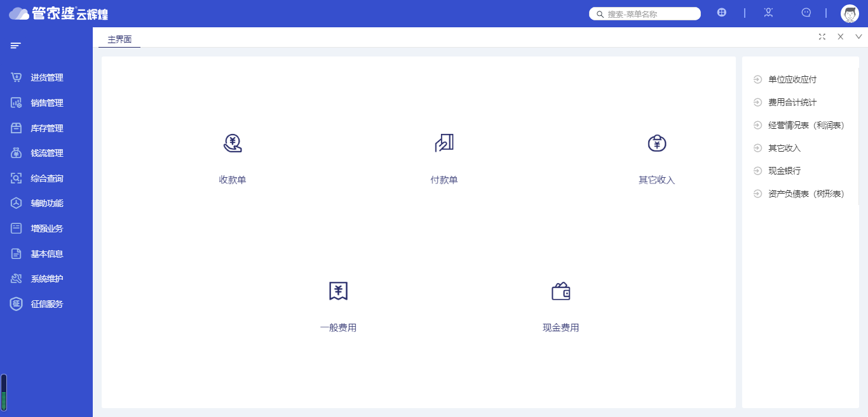Screen dimensions: 868x417
Task: Click the arrow icon beside 其它收入 shortcut
Action: coord(757,148)
